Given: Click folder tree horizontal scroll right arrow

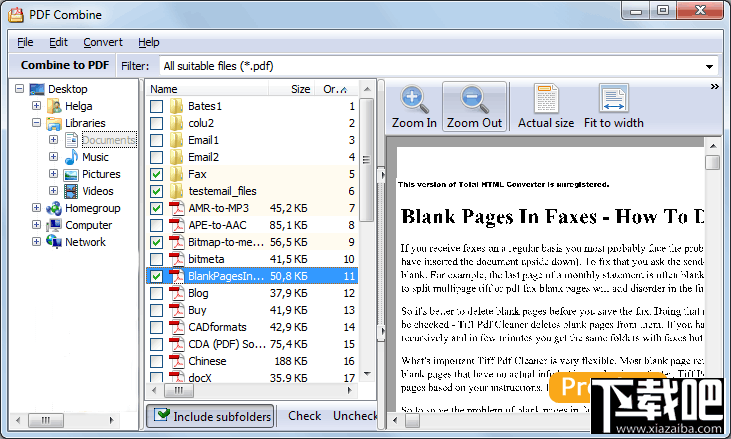Looking at the screenshot, I should click(111, 420).
